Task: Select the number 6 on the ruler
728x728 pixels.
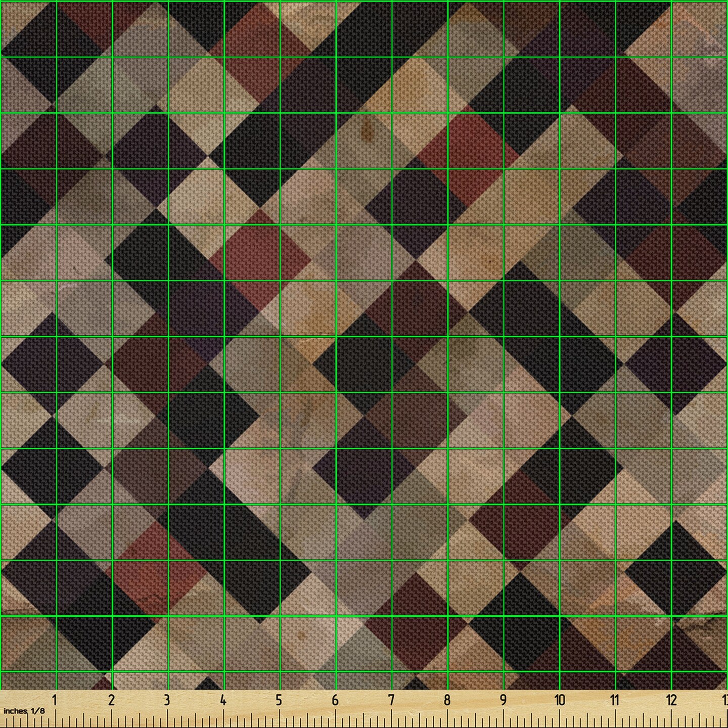Action: pos(335,700)
